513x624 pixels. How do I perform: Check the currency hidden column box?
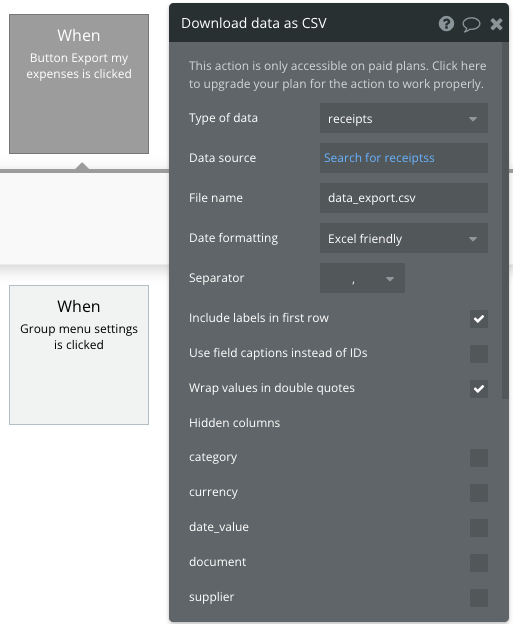[478, 493]
